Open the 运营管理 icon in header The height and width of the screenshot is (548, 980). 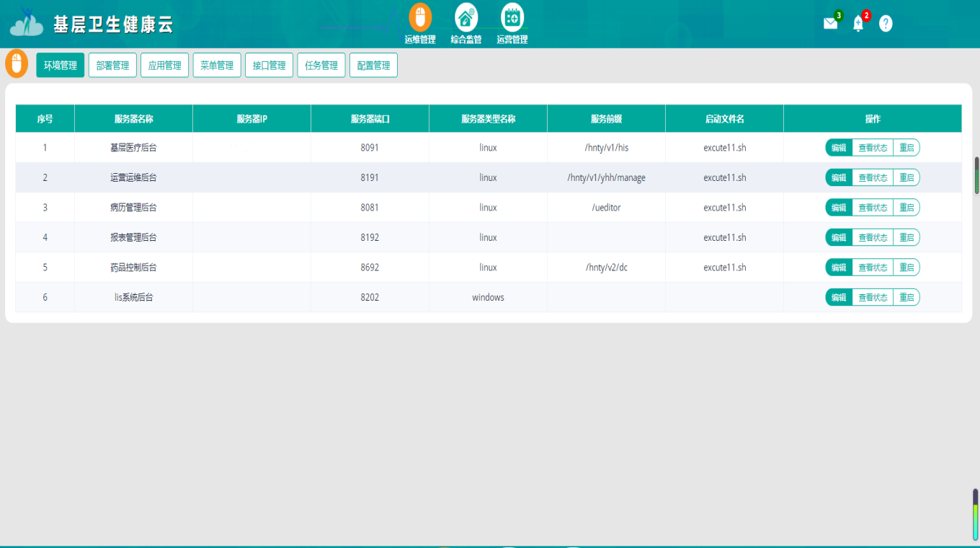click(x=512, y=17)
